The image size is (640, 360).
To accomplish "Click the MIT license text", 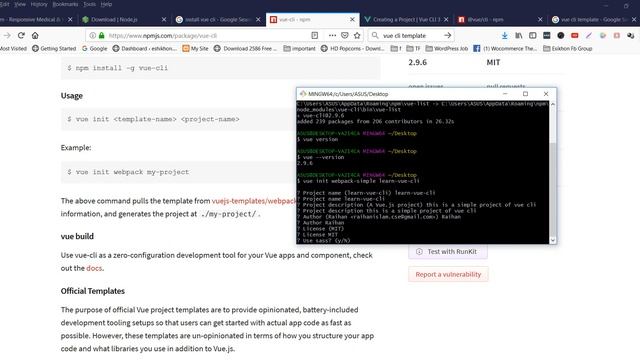I will click(x=493, y=62).
